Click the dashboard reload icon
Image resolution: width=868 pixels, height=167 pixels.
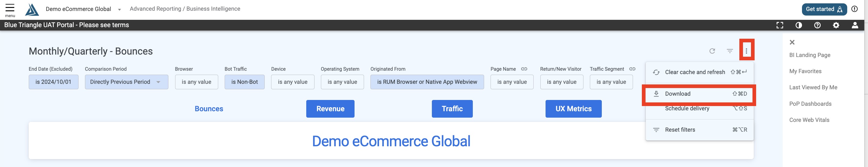[x=712, y=51]
